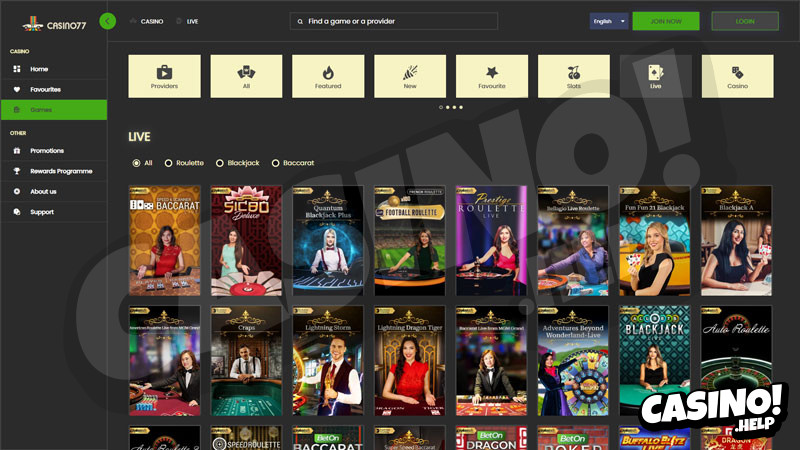Screen dimensions: 800x450
Task: Open Bellagio Live Roulette game
Action: [573, 241]
